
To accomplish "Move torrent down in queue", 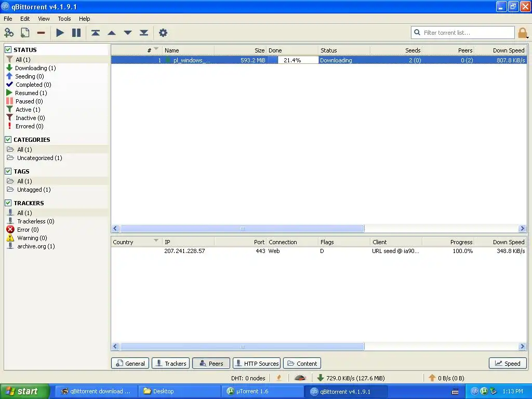I will 128,33.
